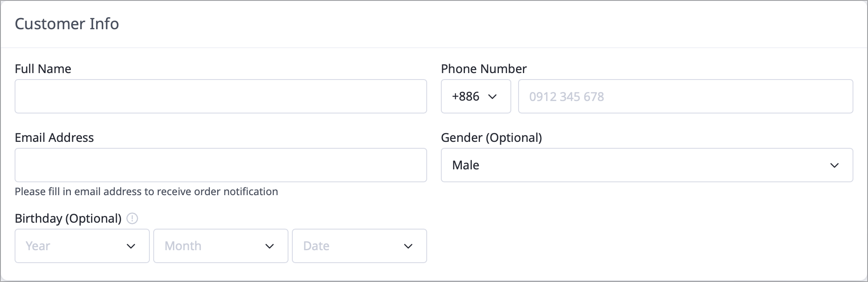Click the chevron arrow in Gender field
This screenshot has width=868, height=282.
coord(835,166)
